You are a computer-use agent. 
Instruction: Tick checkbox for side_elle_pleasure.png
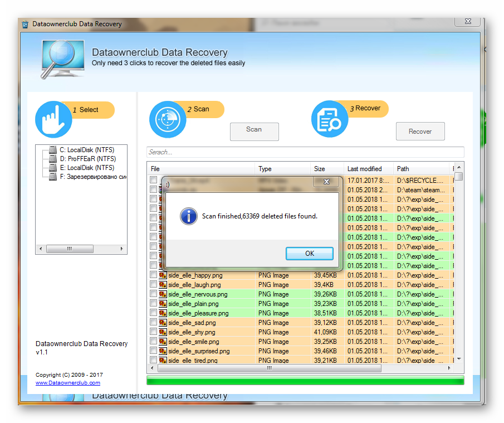(153, 313)
